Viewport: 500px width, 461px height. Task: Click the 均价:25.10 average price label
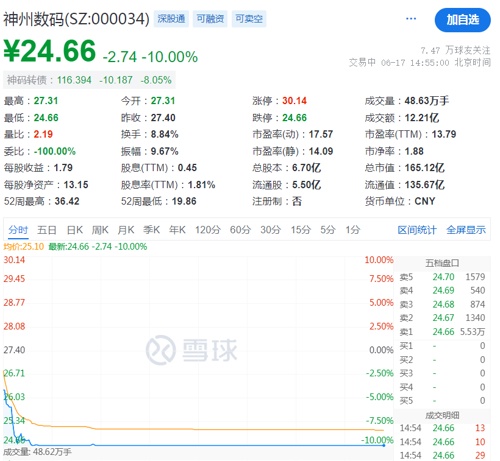point(24,247)
